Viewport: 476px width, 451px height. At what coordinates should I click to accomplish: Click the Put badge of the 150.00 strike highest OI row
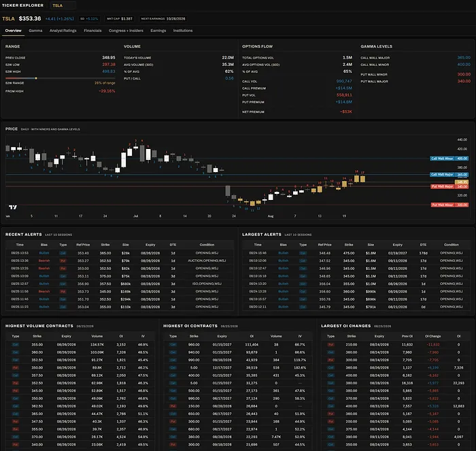pyautogui.click(x=173, y=406)
